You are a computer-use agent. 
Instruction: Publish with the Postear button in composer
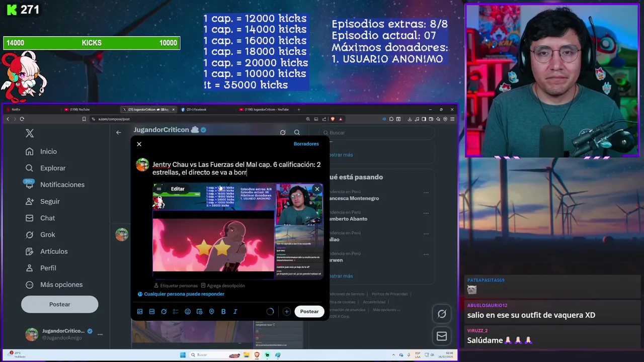pos(309,312)
